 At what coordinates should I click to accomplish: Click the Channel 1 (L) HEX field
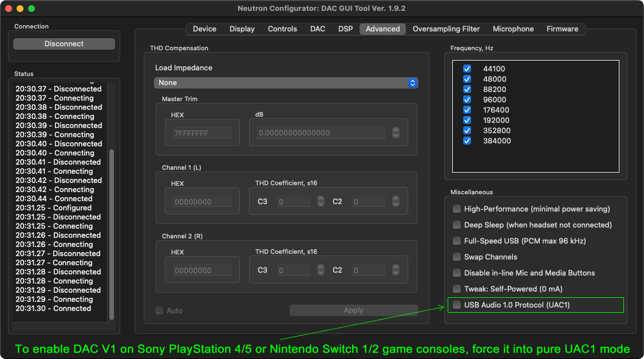(202, 201)
